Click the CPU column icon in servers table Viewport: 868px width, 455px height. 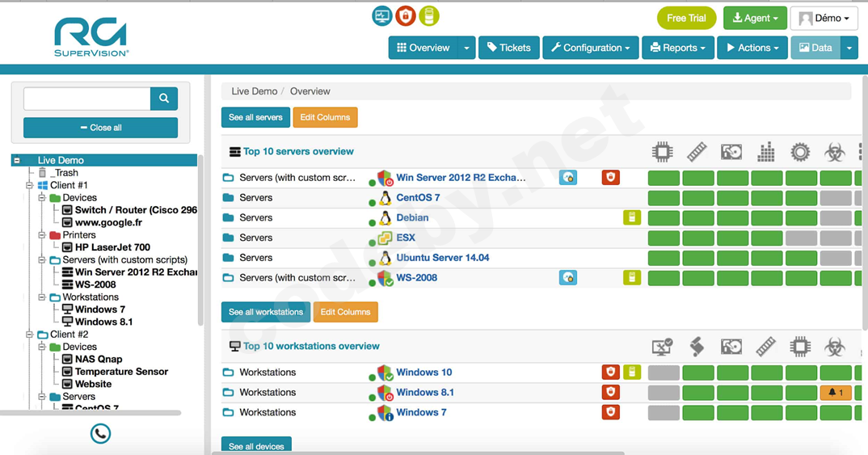[x=663, y=152]
